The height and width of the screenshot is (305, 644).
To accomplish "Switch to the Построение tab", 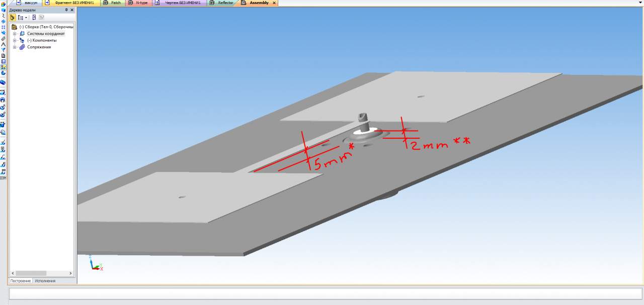I will coord(20,281).
